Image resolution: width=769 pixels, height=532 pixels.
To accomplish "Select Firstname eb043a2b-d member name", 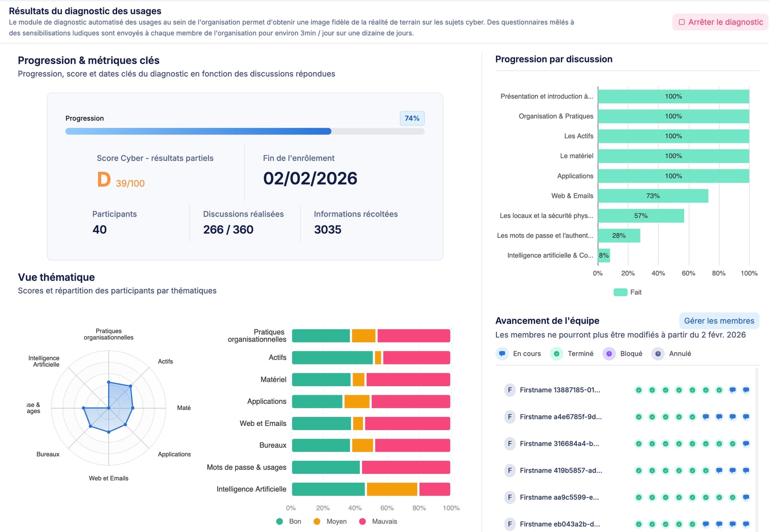I will pyautogui.click(x=560, y=524).
